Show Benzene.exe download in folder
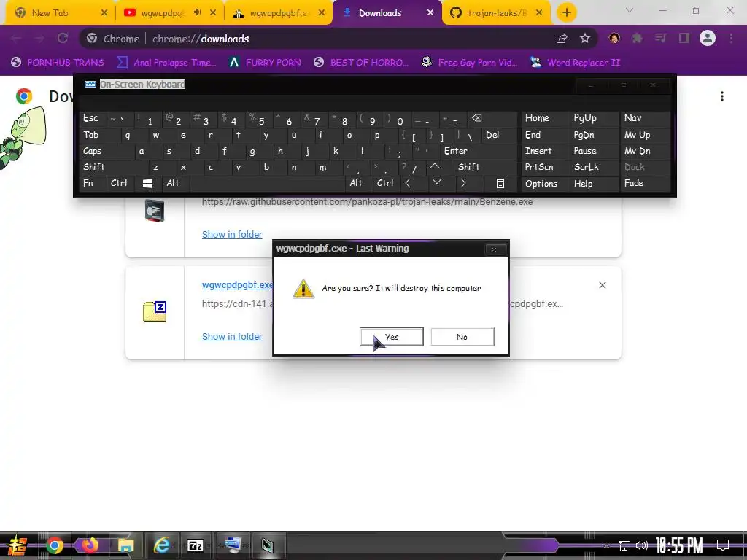The width and height of the screenshot is (747, 560). 232,234
